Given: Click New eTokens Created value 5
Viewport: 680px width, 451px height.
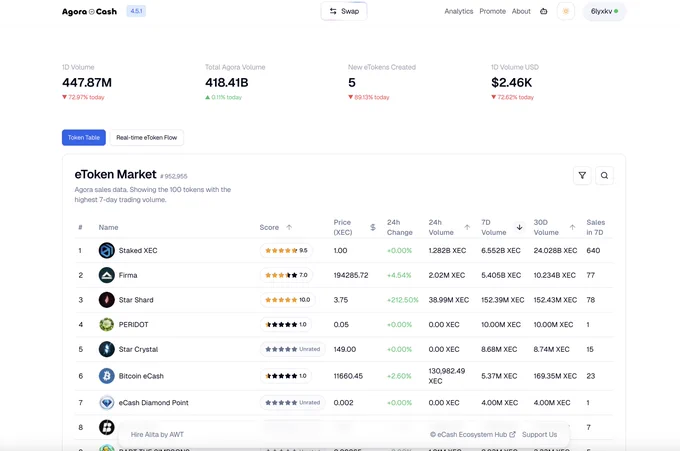Looking at the screenshot, I should point(352,82).
